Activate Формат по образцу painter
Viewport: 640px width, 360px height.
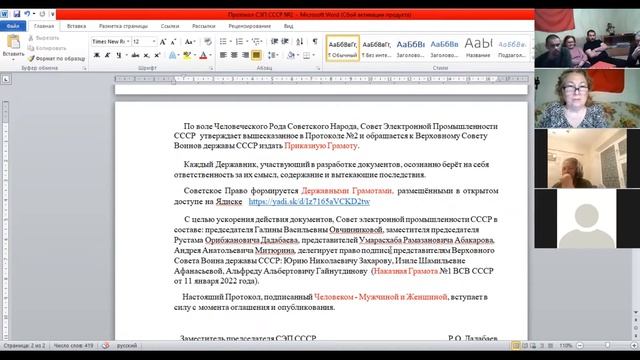56,58
